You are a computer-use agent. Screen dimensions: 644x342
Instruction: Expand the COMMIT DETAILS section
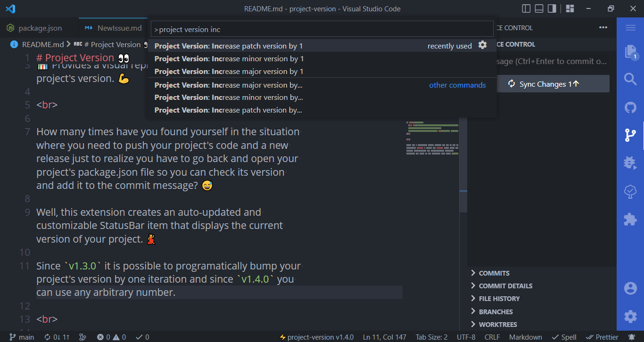[542, 286]
